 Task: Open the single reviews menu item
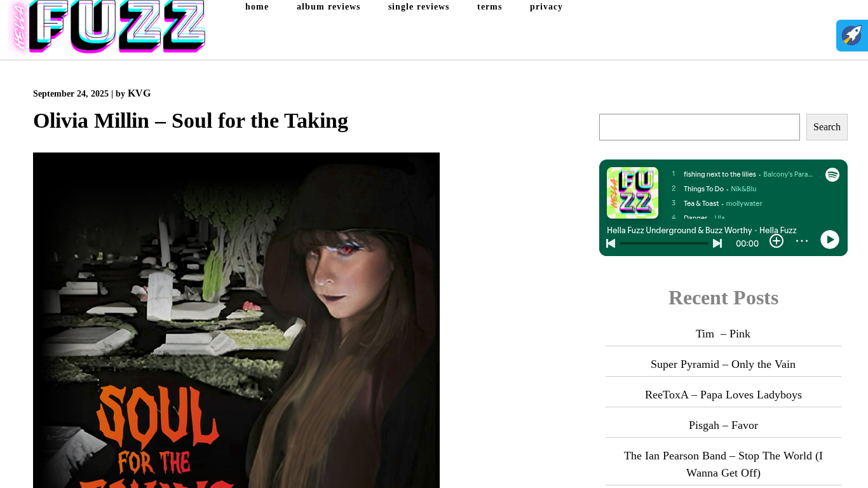tap(419, 7)
